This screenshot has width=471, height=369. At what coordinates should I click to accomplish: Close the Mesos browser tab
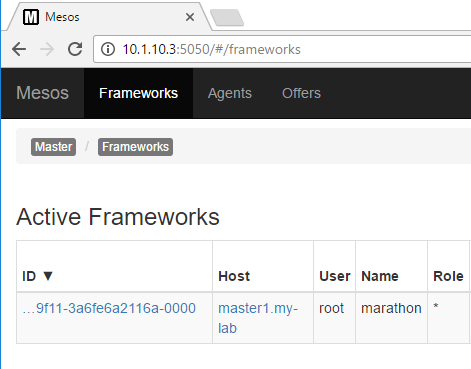[x=190, y=17]
